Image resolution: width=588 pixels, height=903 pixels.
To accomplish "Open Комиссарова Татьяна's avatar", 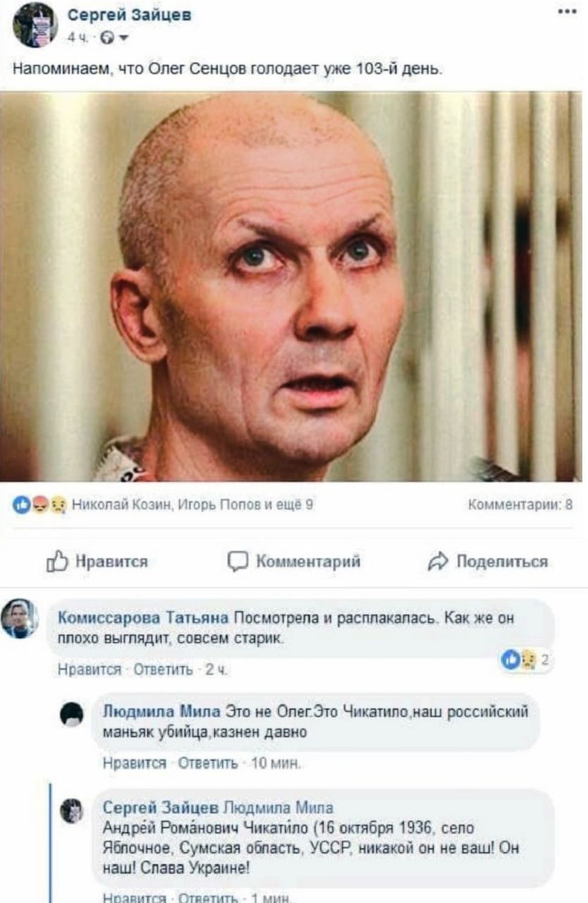I will pyautogui.click(x=20, y=618).
